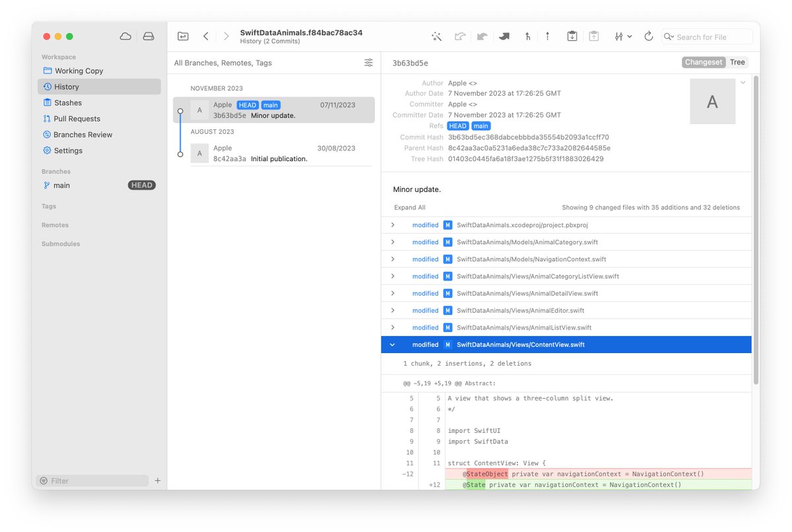Click the Search for File field
The image size is (792, 532).
(x=708, y=37)
